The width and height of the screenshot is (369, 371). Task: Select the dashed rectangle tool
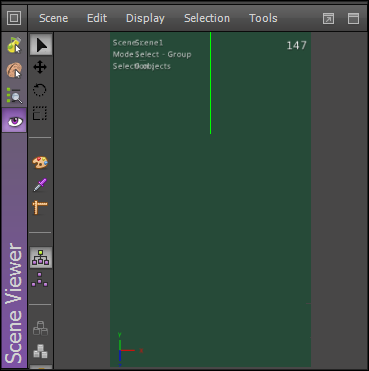(40, 113)
